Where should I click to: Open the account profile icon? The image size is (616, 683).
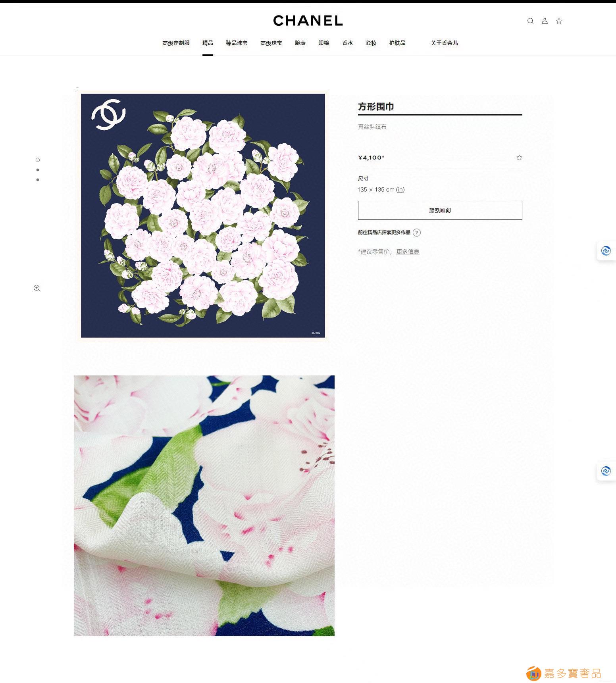coord(545,21)
